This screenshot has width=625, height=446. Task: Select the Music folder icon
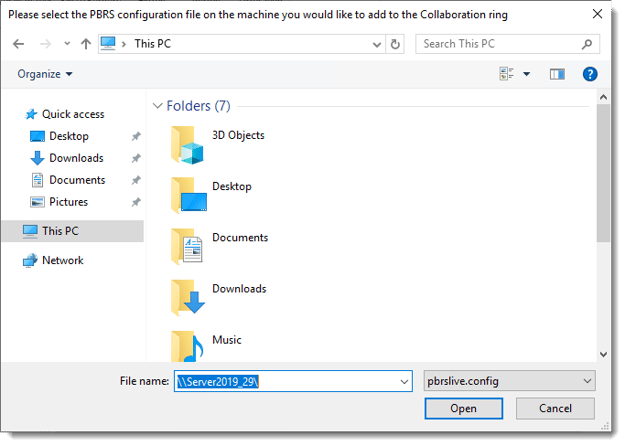tap(187, 346)
